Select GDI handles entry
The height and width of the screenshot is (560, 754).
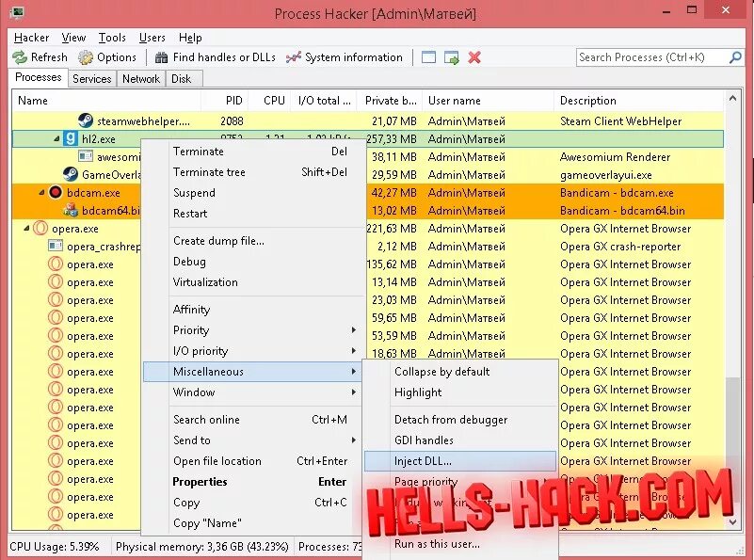(x=460, y=440)
